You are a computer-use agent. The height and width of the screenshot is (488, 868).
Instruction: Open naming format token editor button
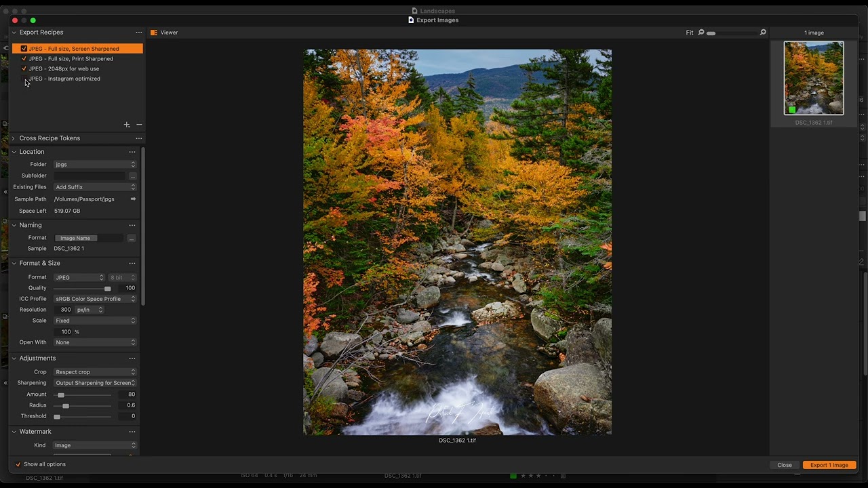coord(132,238)
